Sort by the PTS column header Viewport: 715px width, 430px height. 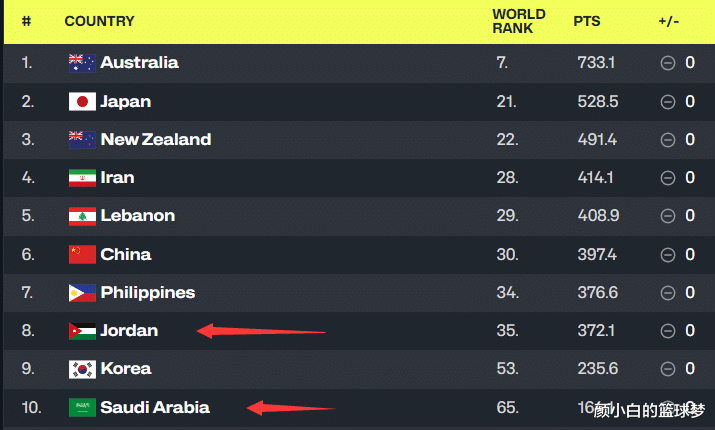[x=586, y=21]
